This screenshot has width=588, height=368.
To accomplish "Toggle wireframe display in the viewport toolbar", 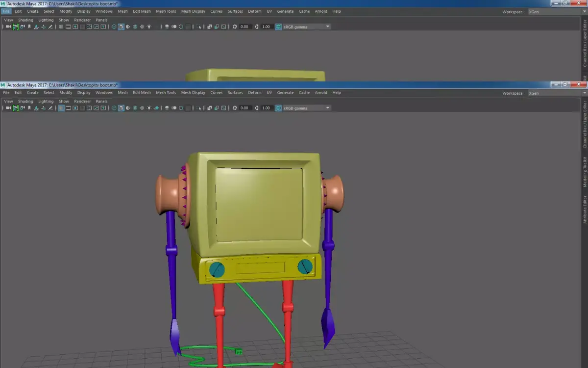I will pyautogui.click(x=114, y=108).
